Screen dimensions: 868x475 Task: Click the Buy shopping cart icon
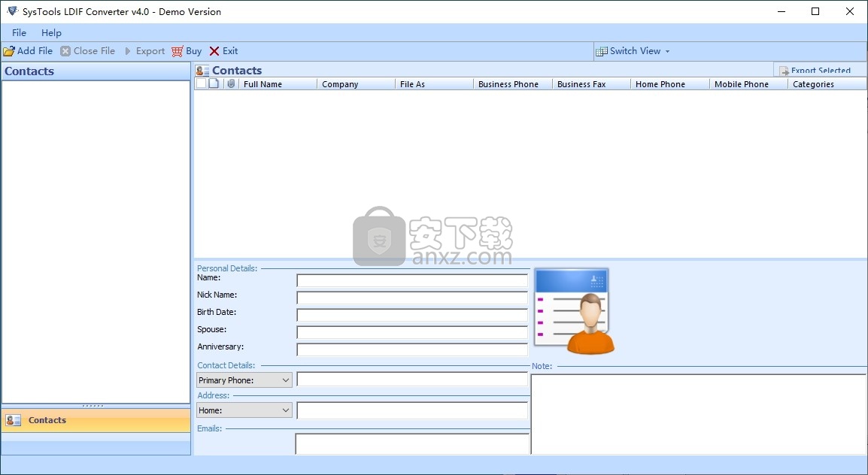pyautogui.click(x=178, y=51)
